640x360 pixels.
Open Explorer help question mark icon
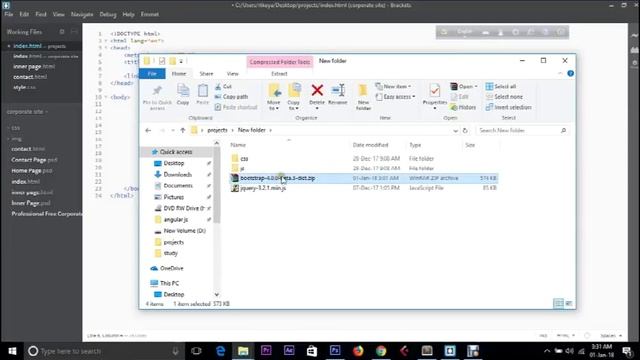(x=571, y=73)
